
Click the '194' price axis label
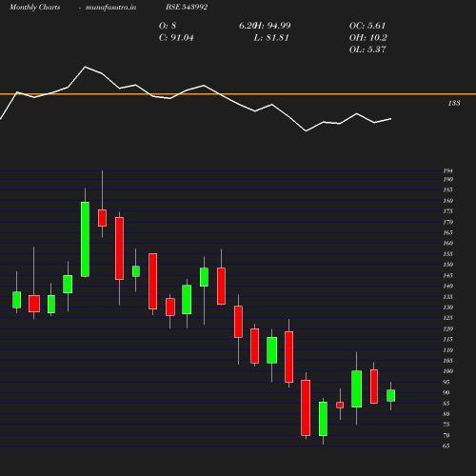click(x=447, y=171)
